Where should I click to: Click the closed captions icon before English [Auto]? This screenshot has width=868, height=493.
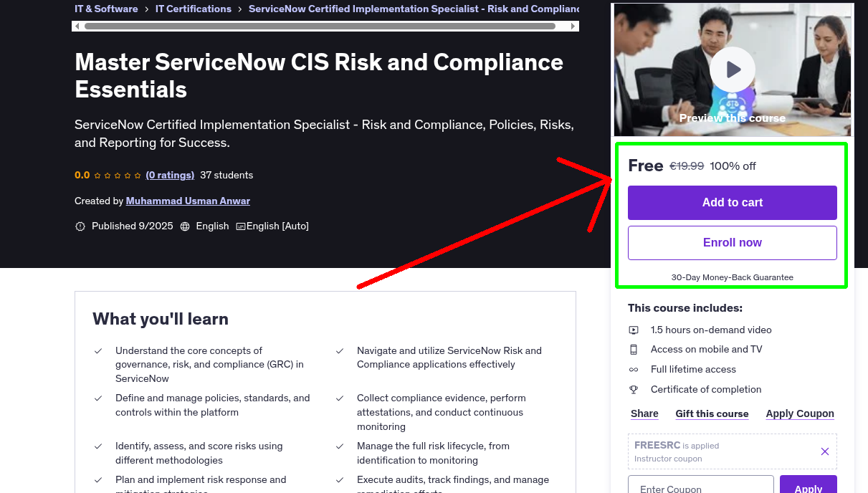241,226
